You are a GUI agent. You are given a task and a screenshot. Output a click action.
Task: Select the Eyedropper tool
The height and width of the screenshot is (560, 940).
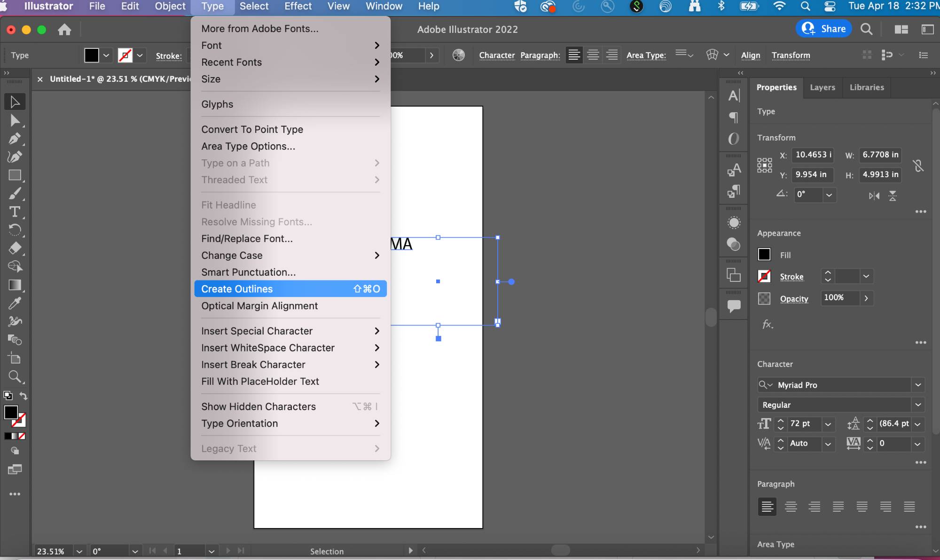click(15, 303)
